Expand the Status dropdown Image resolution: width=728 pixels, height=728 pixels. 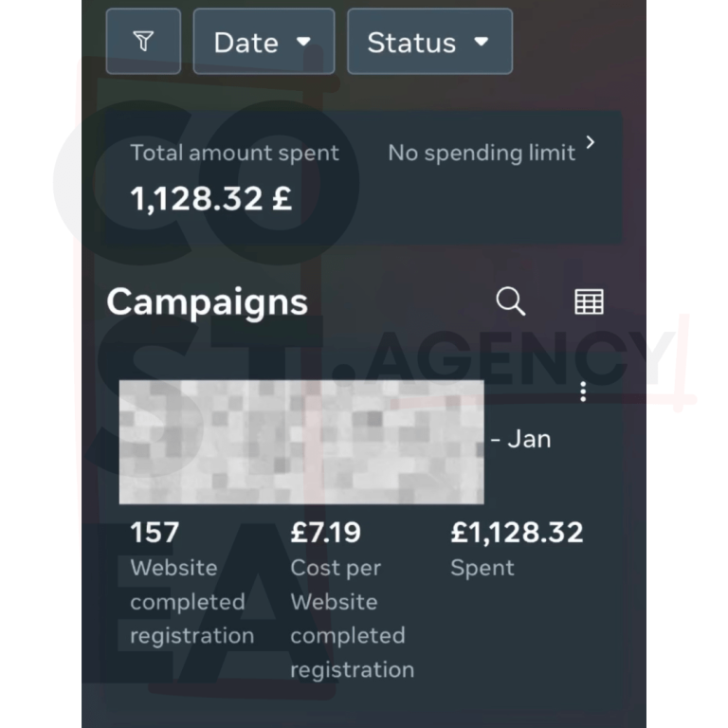coord(429,42)
